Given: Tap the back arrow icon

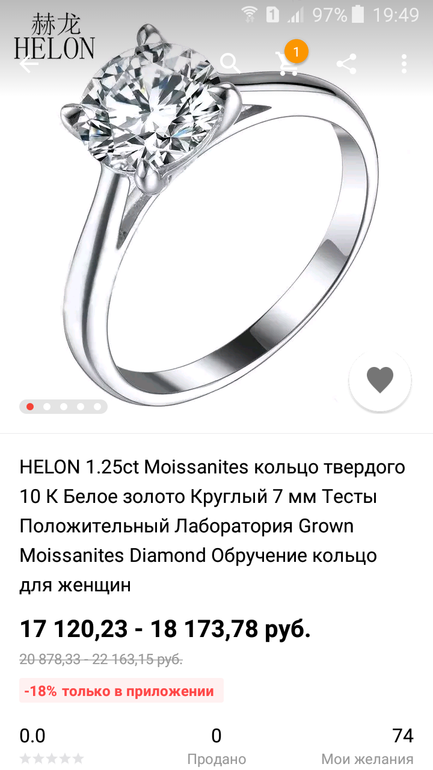Looking at the screenshot, I should pyautogui.click(x=28, y=64).
